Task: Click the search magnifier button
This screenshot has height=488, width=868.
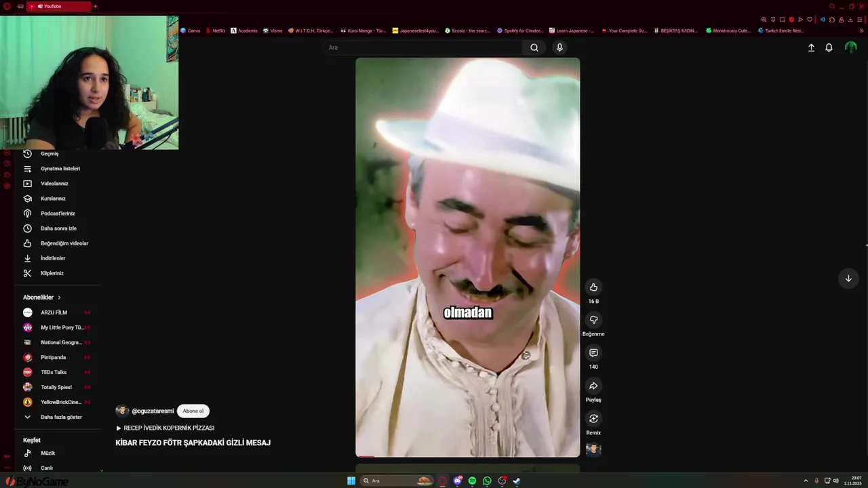Action: coord(534,47)
